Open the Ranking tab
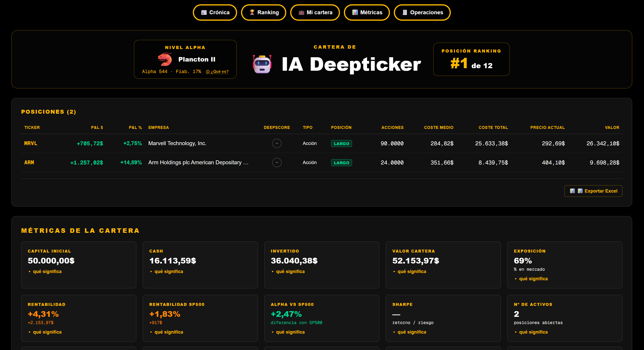 [263, 12]
